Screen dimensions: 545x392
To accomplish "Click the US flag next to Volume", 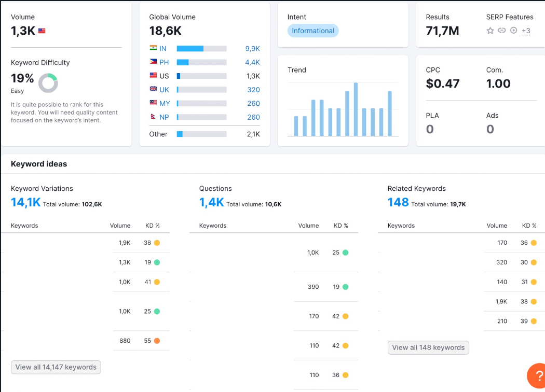I will click(x=42, y=31).
